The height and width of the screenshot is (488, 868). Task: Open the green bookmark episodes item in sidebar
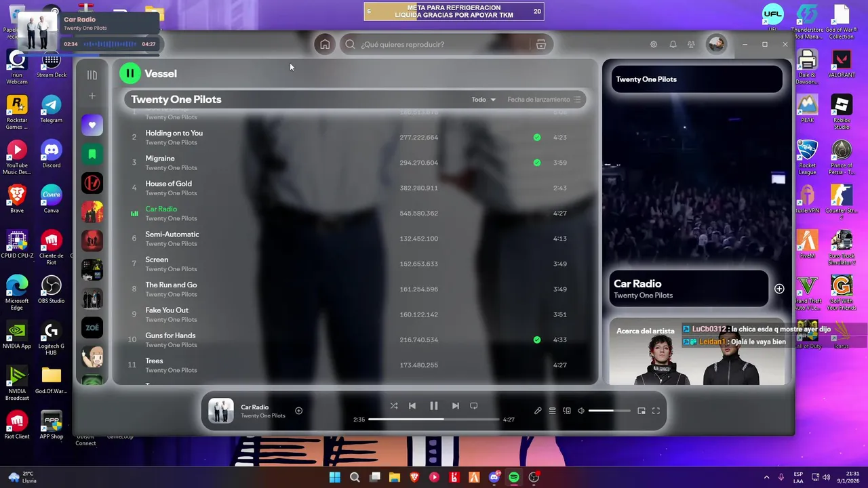92,154
